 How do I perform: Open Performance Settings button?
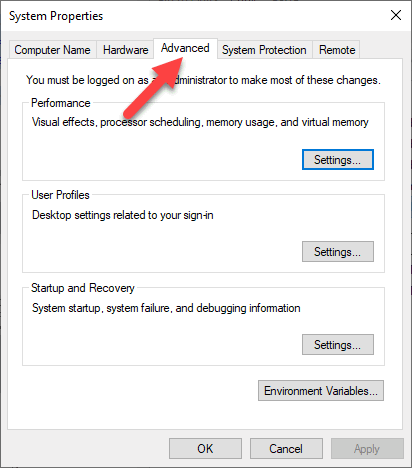pyautogui.click(x=338, y=160)
